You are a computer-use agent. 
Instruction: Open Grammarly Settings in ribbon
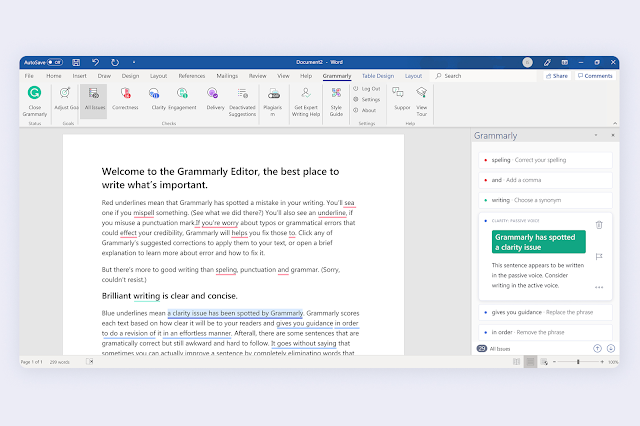[x=367, y=99]
